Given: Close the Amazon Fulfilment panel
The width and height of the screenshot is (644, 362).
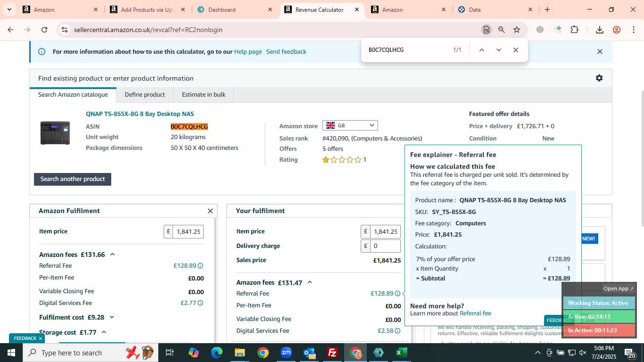Looking at the screenshot, I should coord(210,211).
